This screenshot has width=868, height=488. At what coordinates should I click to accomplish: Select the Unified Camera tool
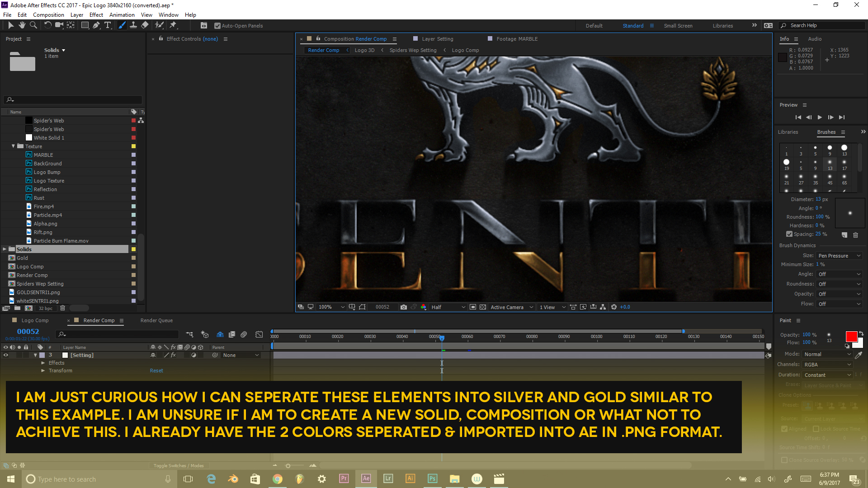59,25
